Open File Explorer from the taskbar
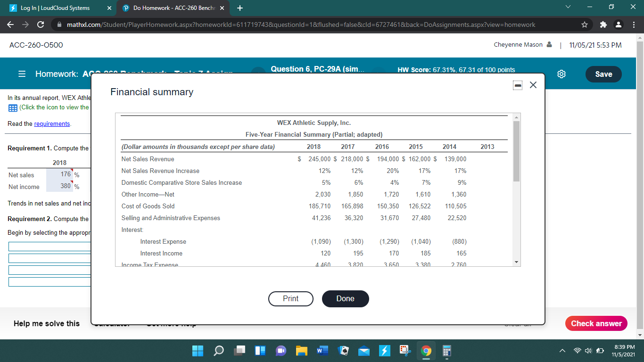Screen dimensions: 644x362 301,351
